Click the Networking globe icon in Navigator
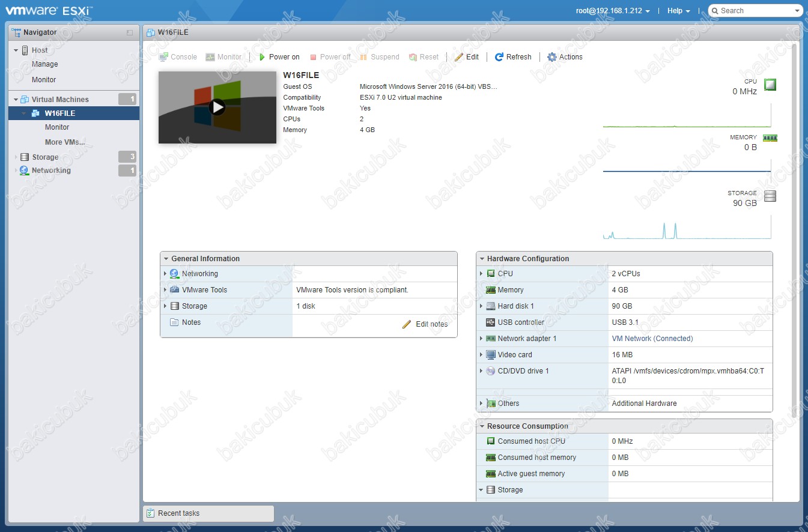The height and width of the screenshot is (532, 808). 24,171
